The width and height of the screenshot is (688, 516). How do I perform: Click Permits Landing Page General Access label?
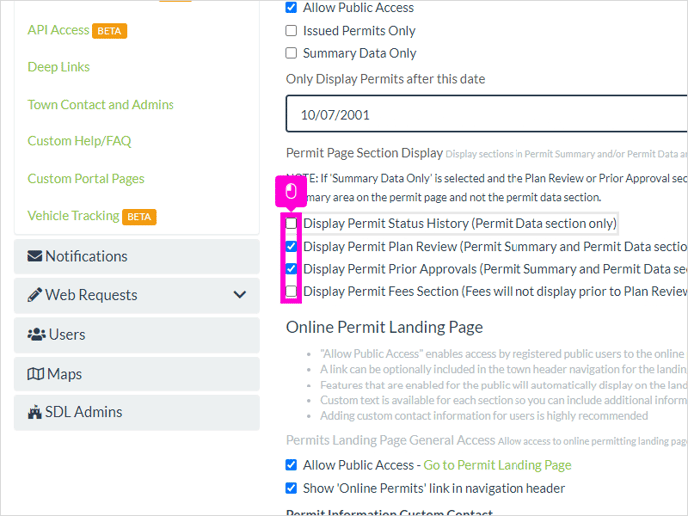391,440
